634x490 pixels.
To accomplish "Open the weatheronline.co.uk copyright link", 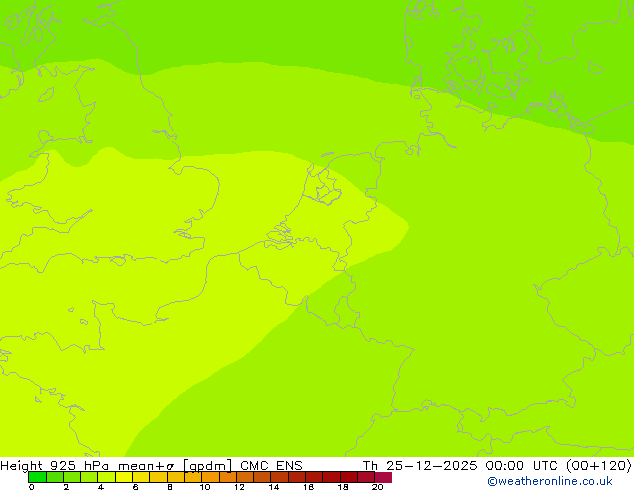I will pos(550,481).
